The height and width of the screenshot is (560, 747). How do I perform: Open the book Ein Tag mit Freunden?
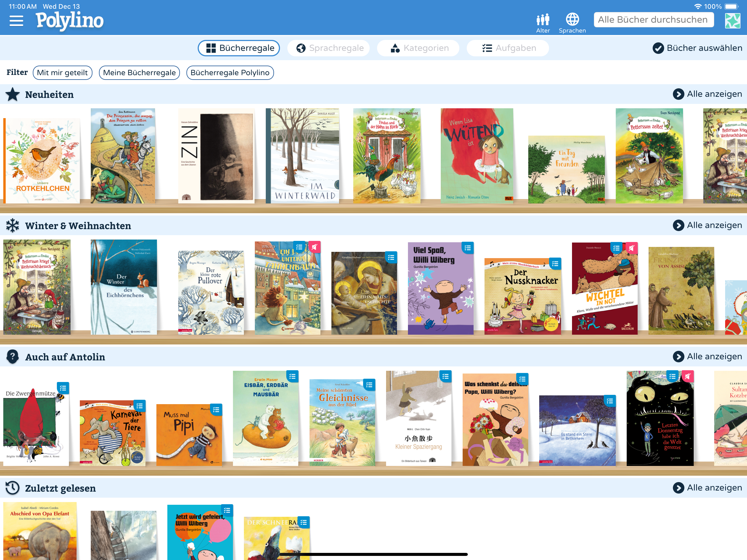pyautogui.click(x=566, y=170)
